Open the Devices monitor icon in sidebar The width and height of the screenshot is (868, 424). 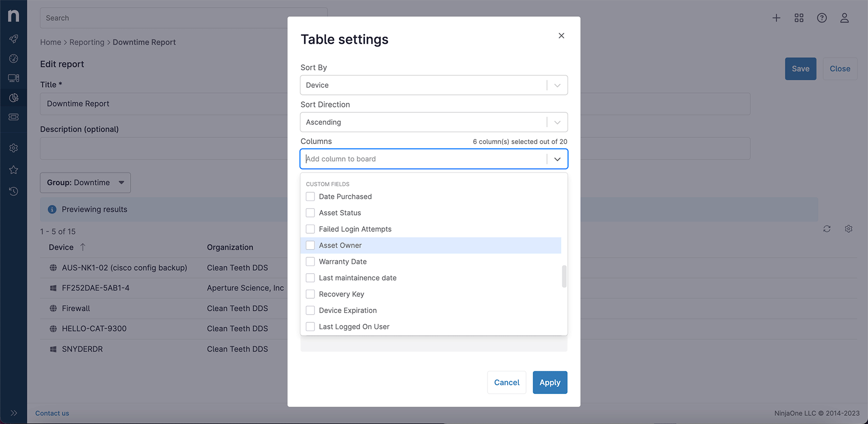(x=14, y=78)
